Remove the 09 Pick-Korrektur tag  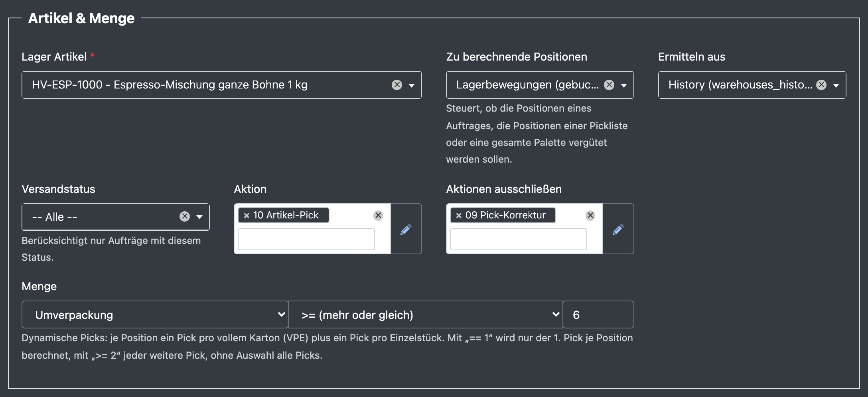click(459, 216)
